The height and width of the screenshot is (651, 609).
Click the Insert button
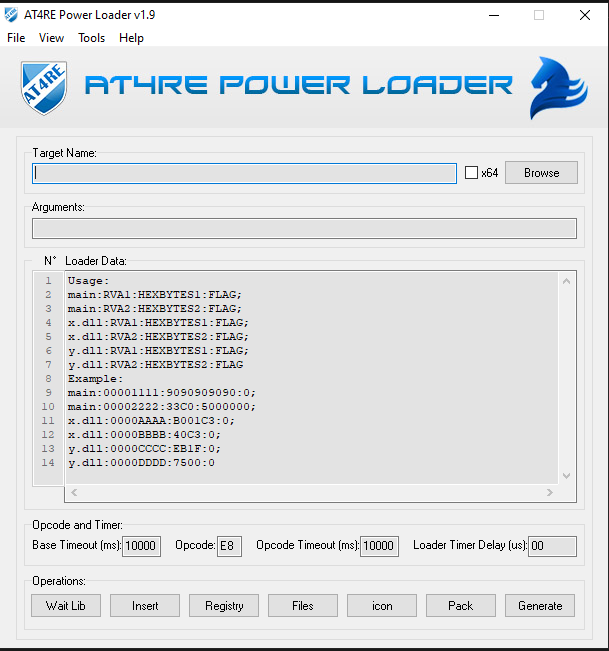click(x=145, y=605)
